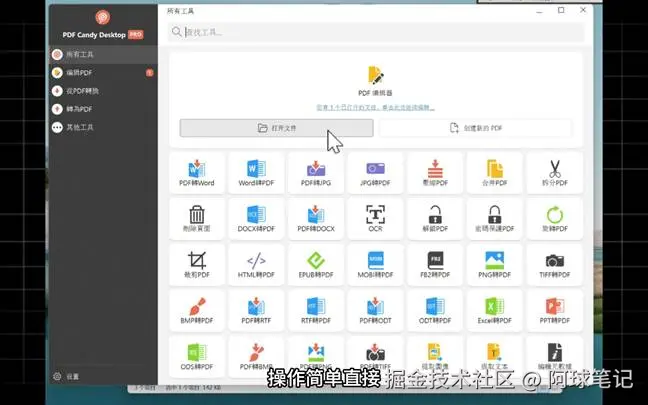
Task: Open the FB2 to PDF tool
Action: pos(435,264)
